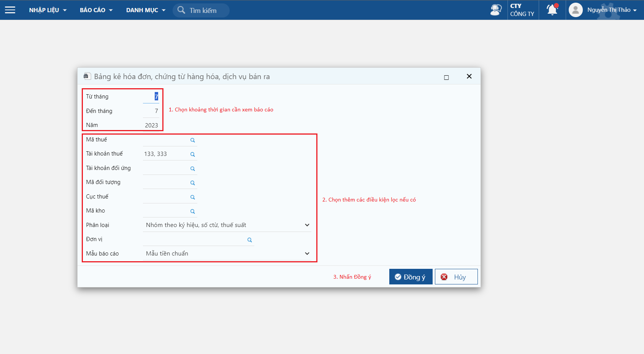The image size is (644, 354).
Task: Open the DANH MỤC menu
Action: 146,10
